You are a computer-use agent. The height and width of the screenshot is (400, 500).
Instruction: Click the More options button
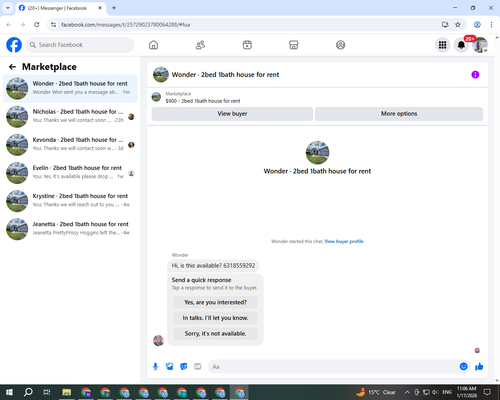point(399,114)
